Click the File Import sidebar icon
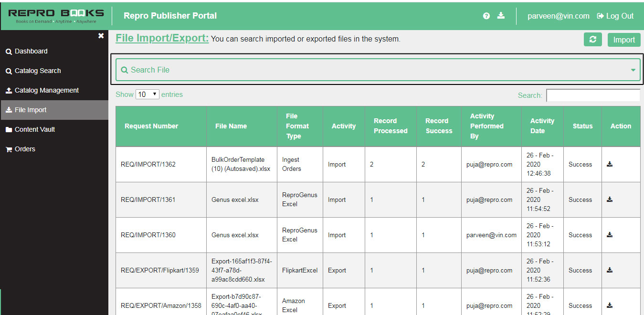The image size is (644, 315). (8, 109)
